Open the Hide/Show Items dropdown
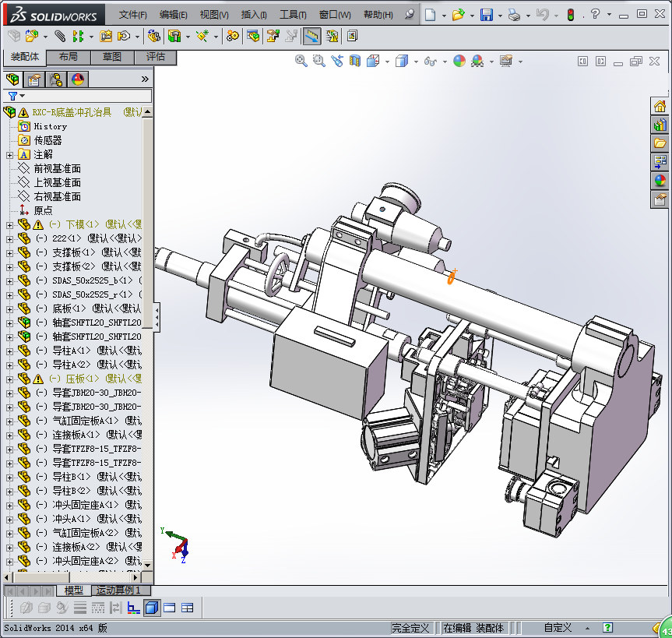Image resolution: width=672 pixels, height=638 pixels. tap(445, 62)
